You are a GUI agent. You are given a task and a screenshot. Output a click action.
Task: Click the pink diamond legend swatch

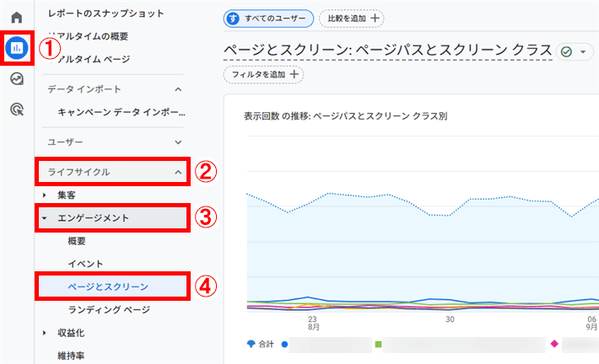coord(554,344)
